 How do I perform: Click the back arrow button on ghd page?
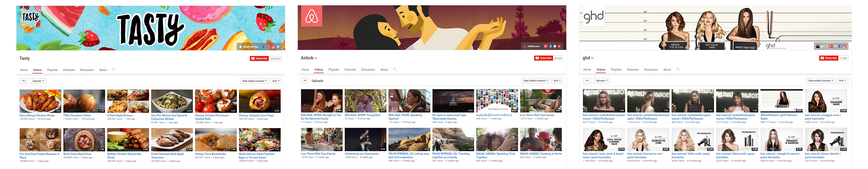(x=587, y=81)
